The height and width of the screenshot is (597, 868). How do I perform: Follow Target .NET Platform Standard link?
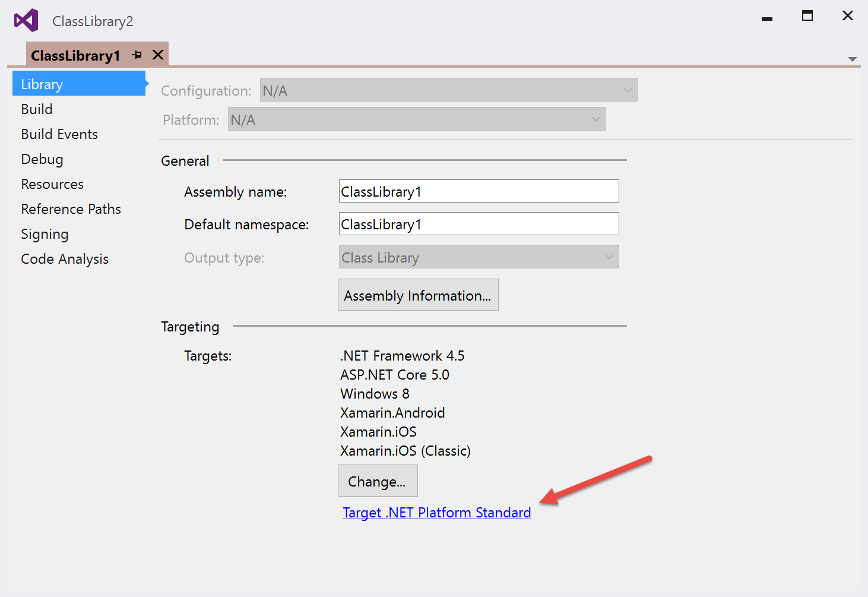[437, 513]
